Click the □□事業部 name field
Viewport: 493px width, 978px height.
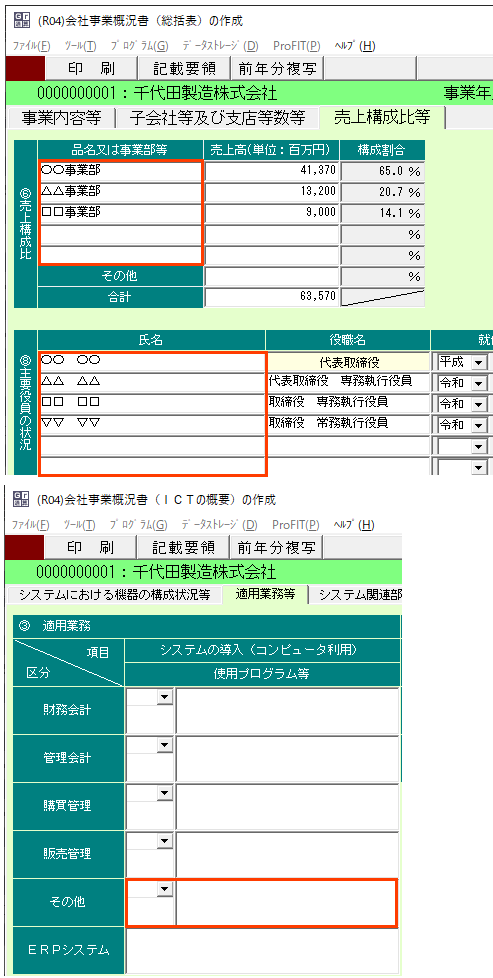click(120, 213)
